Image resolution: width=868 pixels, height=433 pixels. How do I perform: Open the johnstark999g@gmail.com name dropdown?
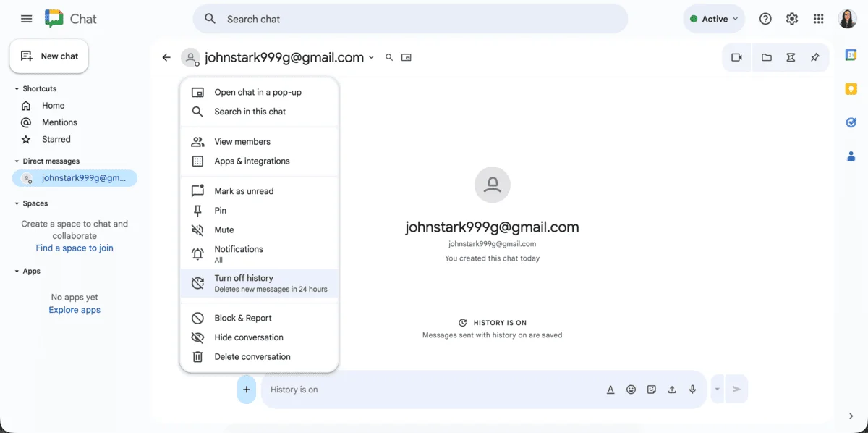coord(371,57)
